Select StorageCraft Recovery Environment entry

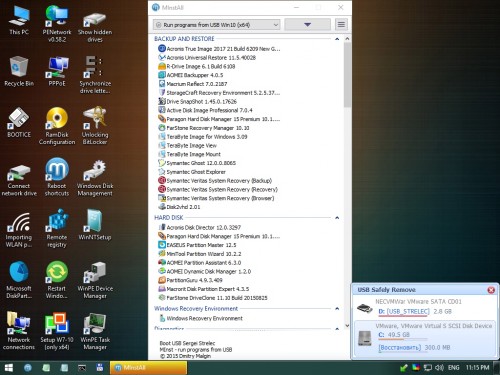(219, 93)
